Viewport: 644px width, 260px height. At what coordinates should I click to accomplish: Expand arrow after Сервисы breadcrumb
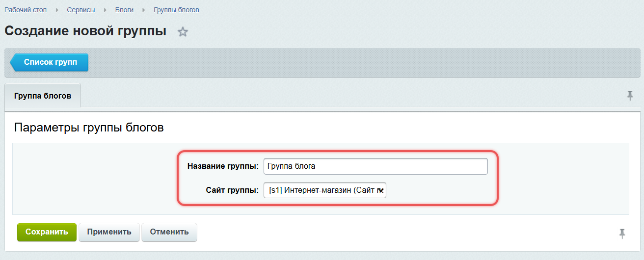tap(105, 10)
